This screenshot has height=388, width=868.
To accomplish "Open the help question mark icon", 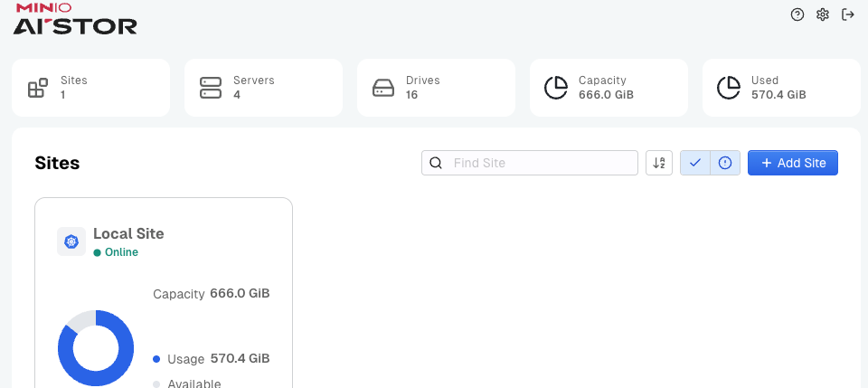I will 797,15.
